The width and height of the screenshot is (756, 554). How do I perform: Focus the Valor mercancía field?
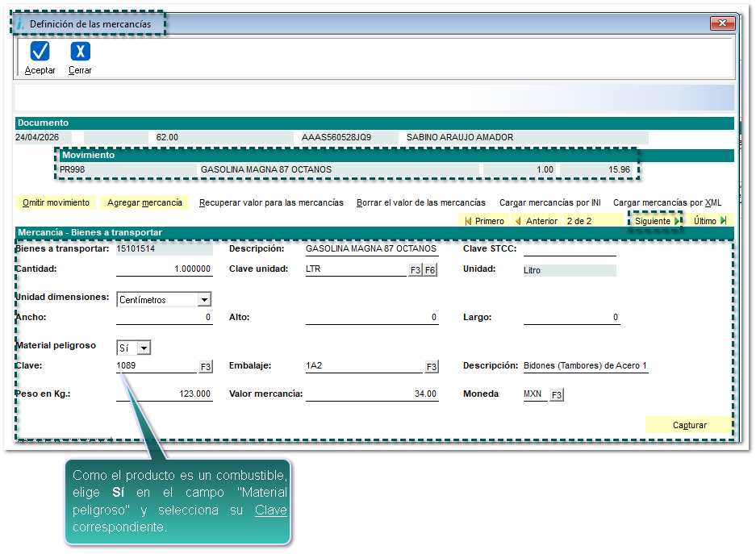click(x=372, y=394)
